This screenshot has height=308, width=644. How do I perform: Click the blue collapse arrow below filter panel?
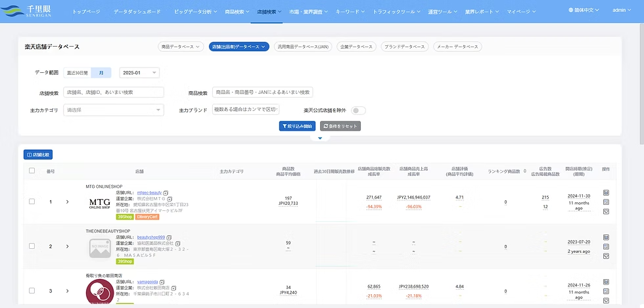click(320, 139)
